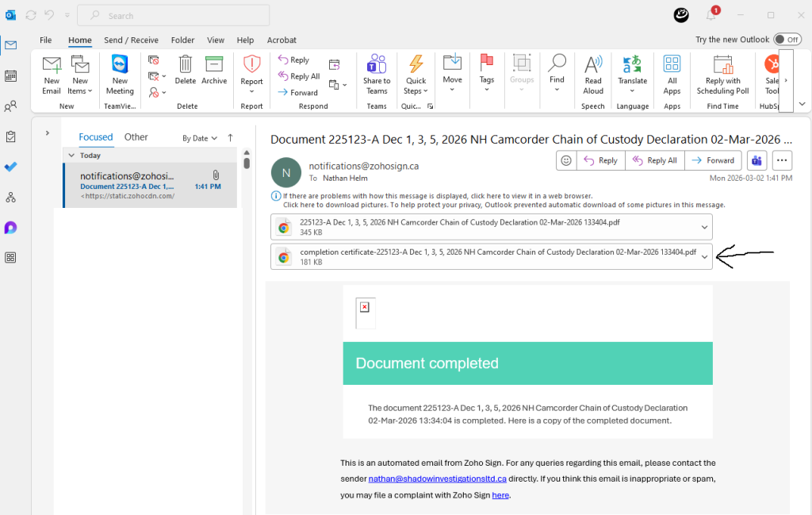Open the By Date sorting dropdown
The height and width of the screenshot is (515, 812).
198,137
